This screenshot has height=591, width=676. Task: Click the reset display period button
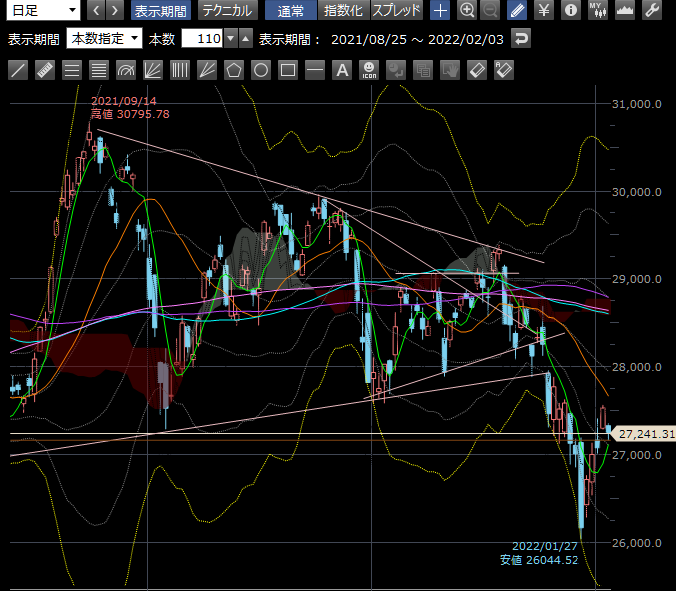(521, 39)
